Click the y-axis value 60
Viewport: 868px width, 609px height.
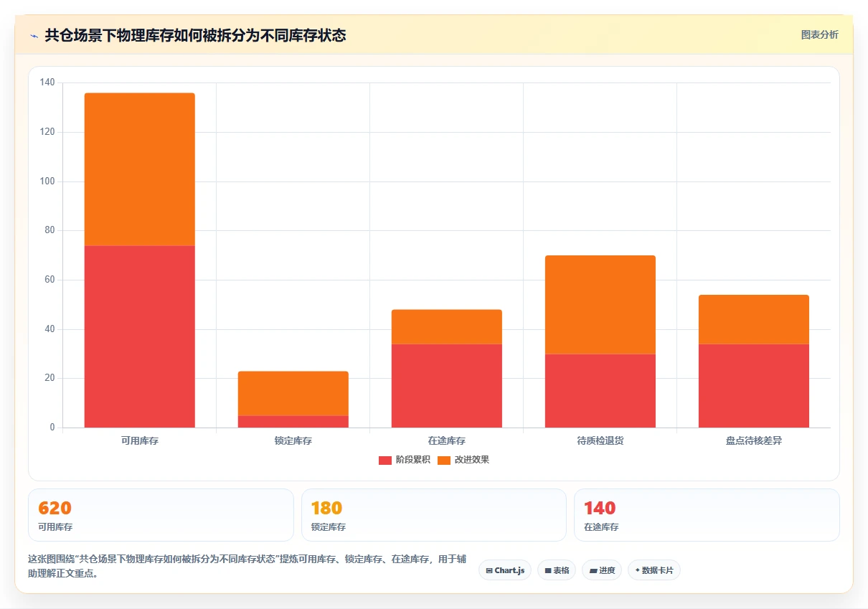49,280
